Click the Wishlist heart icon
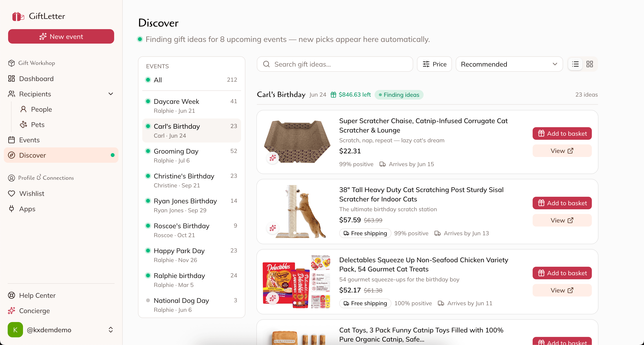This screenshot has width=644, height=345. 11,194
